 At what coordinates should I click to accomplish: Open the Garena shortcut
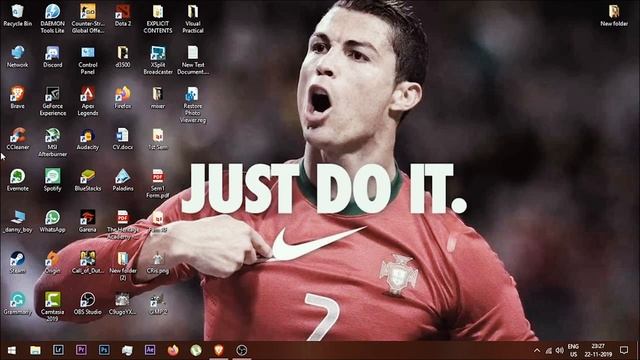coord(88,222)
